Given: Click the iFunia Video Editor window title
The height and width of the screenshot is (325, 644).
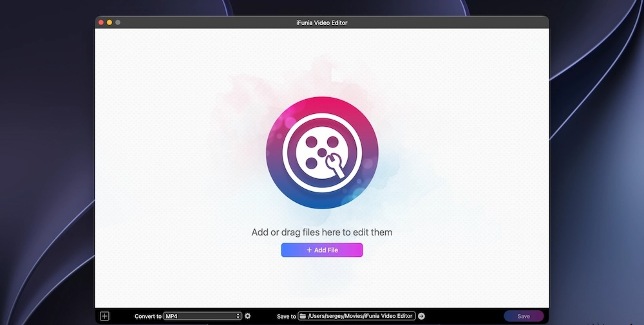Looking at the screenshot, I should click(x=322, y=23).
